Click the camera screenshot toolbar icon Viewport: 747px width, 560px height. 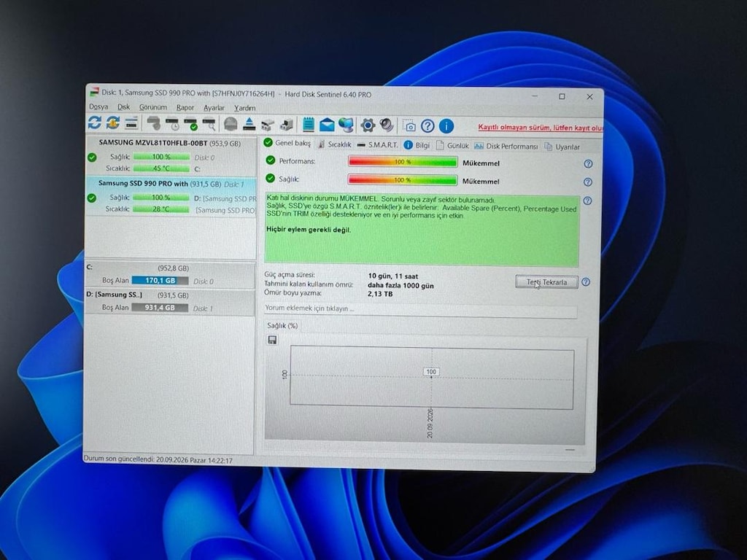[409, 125]
